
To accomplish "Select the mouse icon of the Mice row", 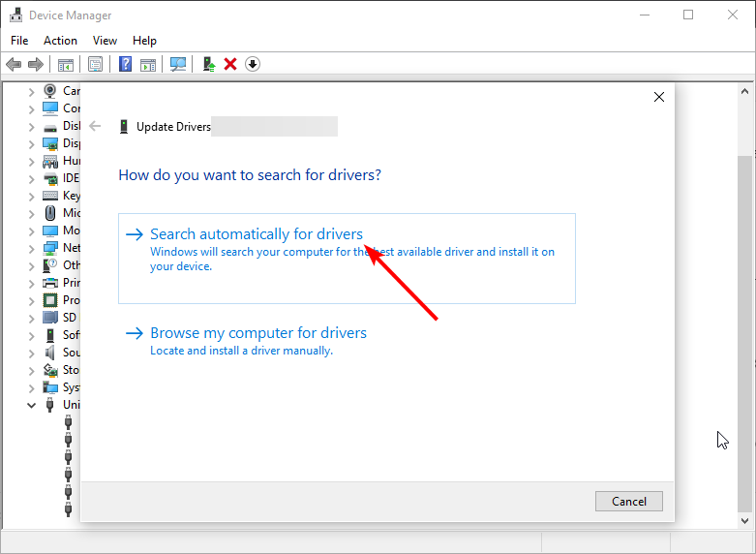I will pos(50,213).
